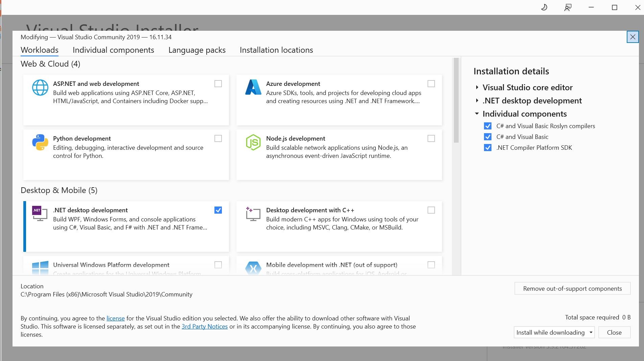This screenshot has height=361, width=644.
Task: Click the Azure development logo icon
Action: click(253, 87)
